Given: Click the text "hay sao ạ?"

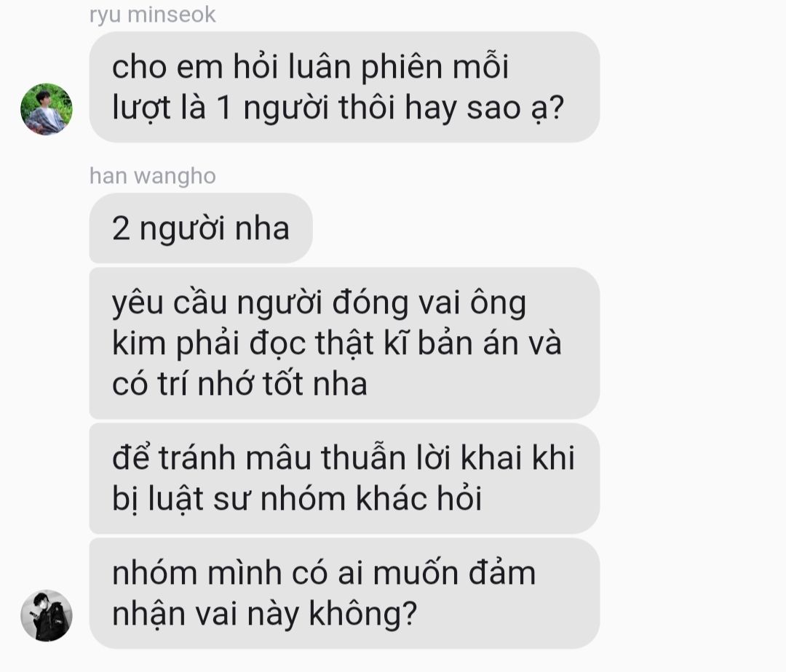Looking at the screenshot, I should (x=484, y=108).
